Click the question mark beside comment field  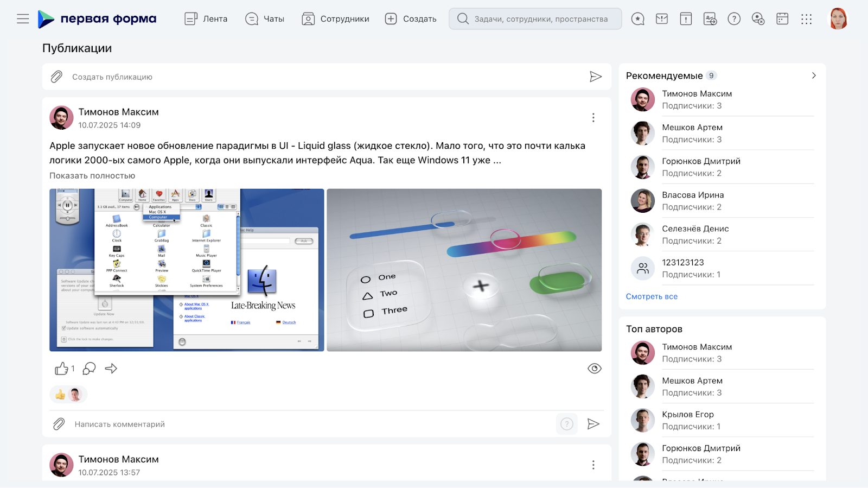coord(567,424)
